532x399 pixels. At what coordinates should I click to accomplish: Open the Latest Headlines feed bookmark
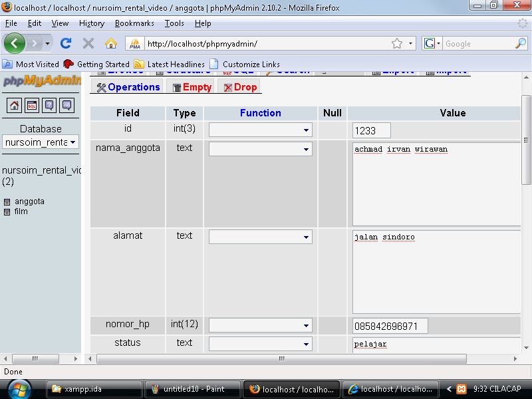(170, 64)
